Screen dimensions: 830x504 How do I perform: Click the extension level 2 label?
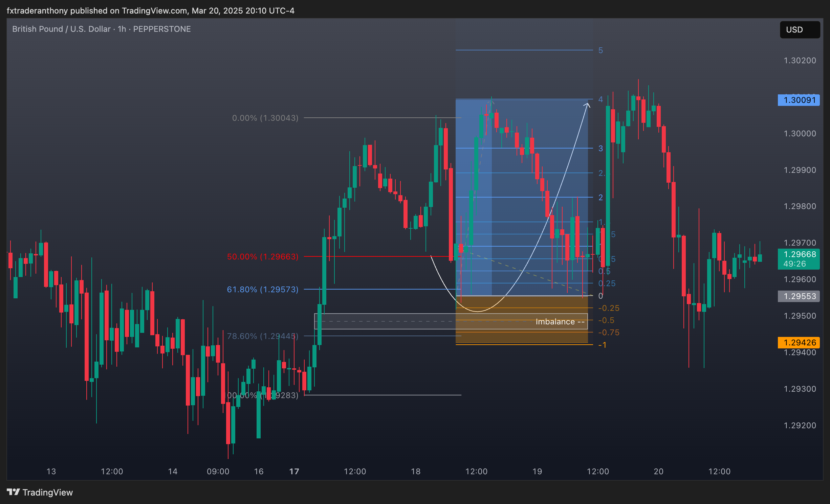click(600, 198)
